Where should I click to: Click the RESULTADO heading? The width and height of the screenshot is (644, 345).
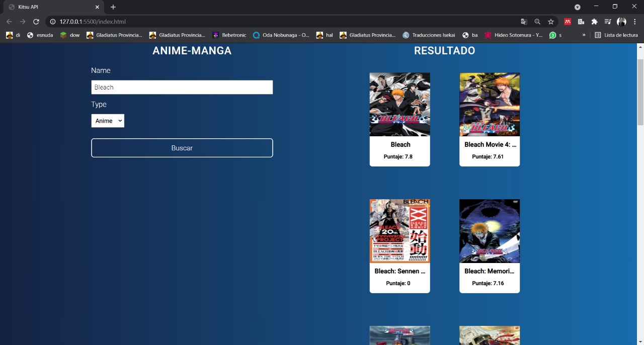coord(445,51)
